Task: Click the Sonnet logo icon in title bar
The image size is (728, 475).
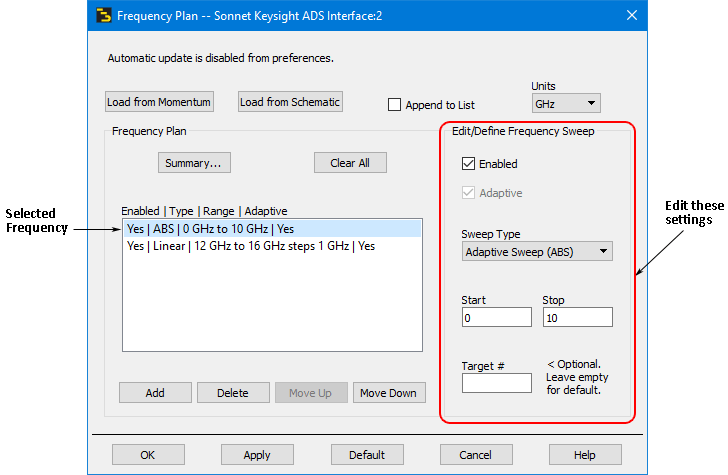Action: tap(104, 16)
